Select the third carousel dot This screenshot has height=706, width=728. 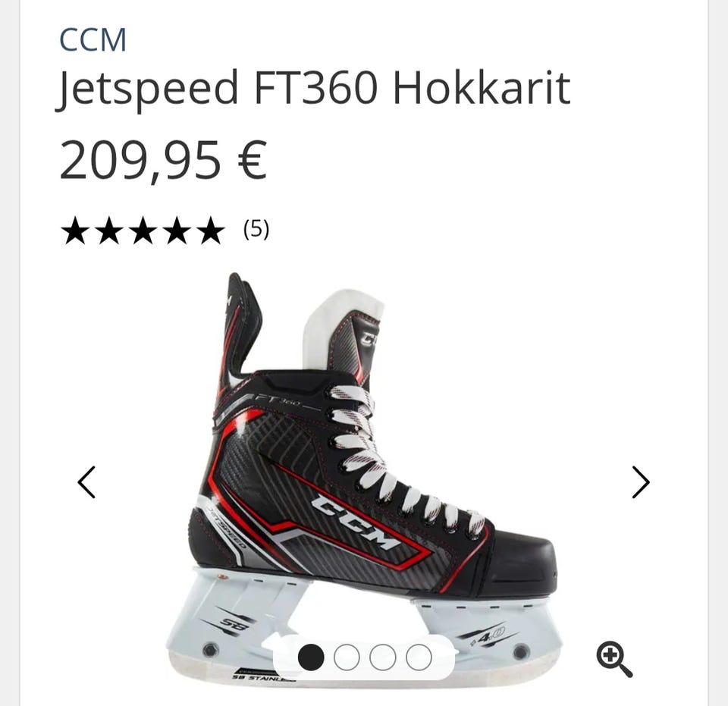coord(382,657)
